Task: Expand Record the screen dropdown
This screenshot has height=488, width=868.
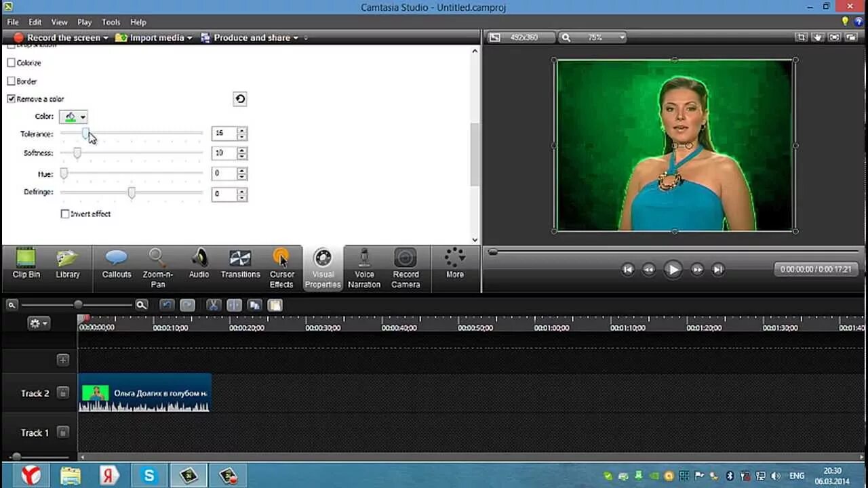Action: tap(106, 38)
